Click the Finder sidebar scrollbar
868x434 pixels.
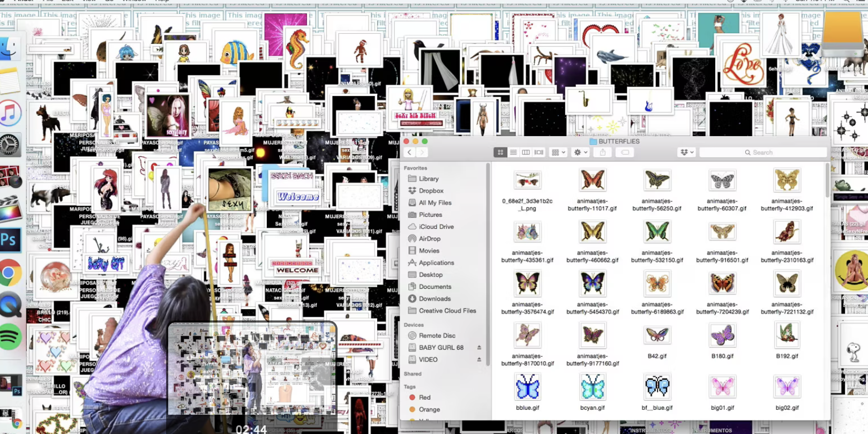pos(488,265)
